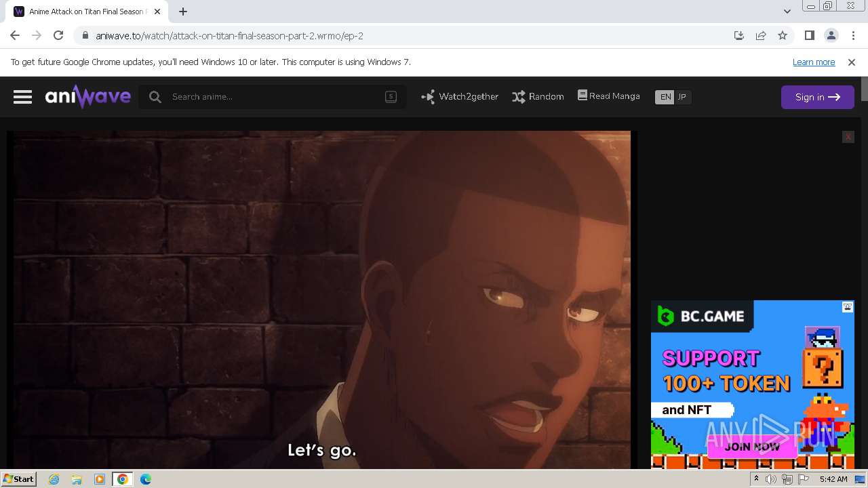
Task: Open the network tray icon
Action: coord(787,479)
